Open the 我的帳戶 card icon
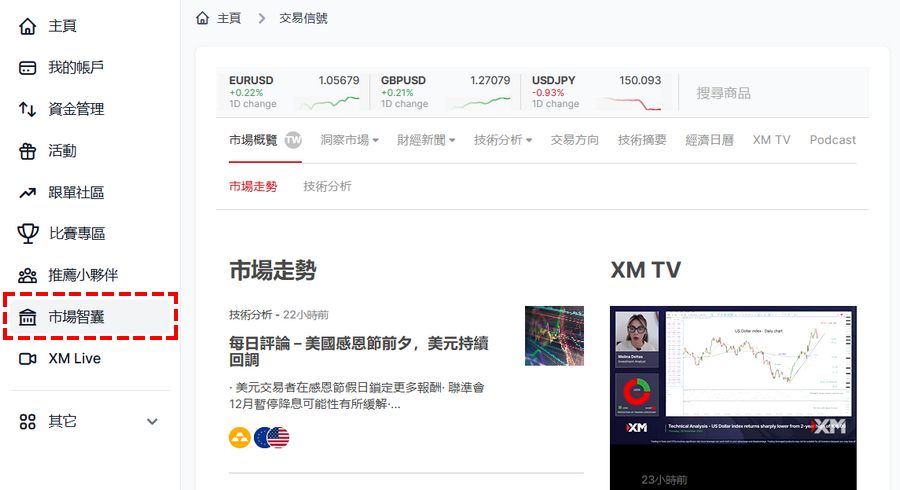 [x=27, y=68]
